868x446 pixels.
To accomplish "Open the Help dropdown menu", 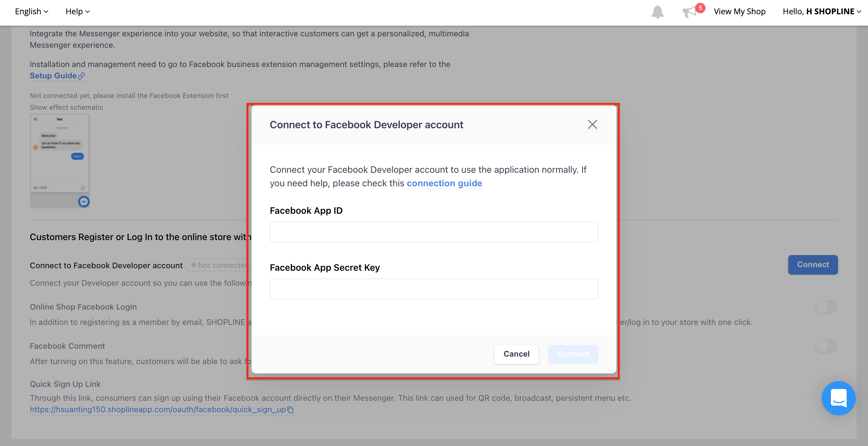I will point(77,11).
